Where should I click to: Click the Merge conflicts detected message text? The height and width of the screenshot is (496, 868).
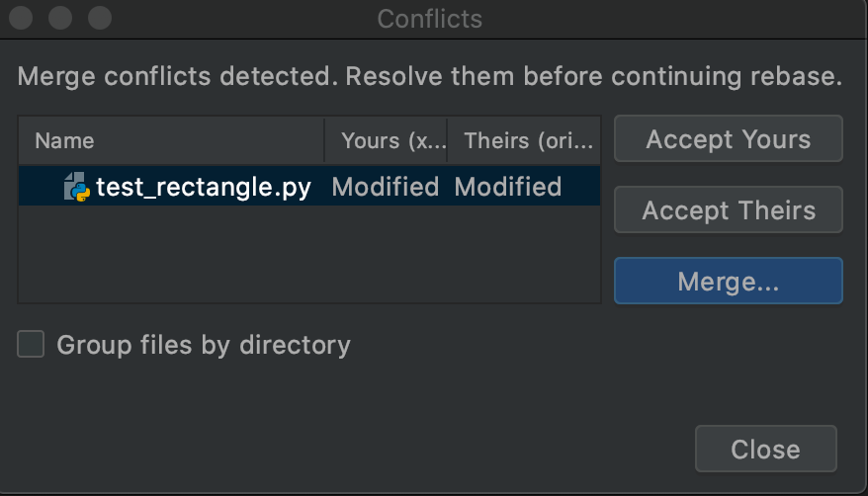point(430,76)
